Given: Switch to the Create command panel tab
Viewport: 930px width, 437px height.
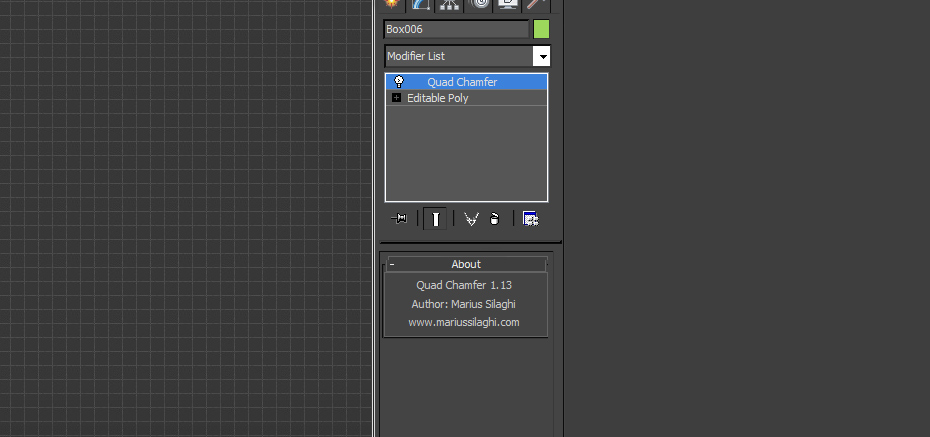Looking at the screenshot, I should [391, 5].
